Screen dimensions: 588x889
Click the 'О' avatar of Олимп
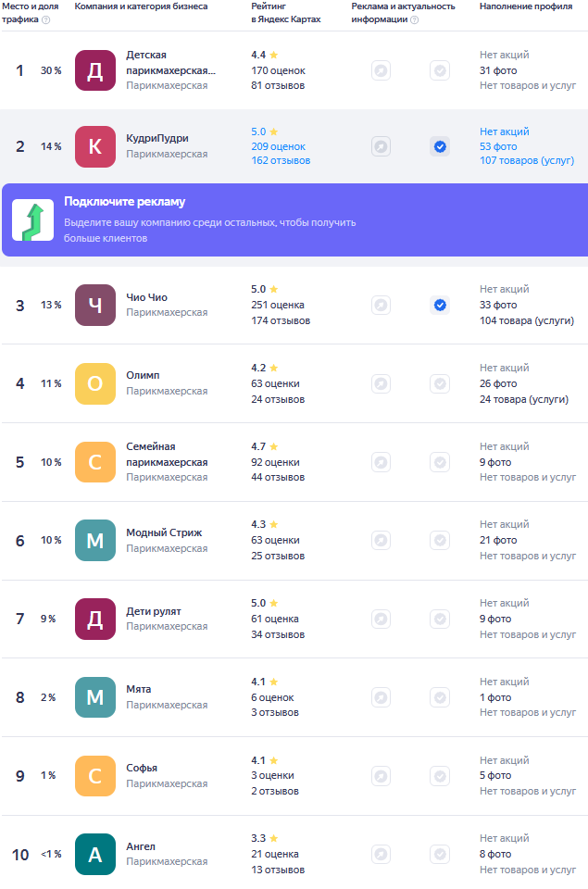click(95, 383)
